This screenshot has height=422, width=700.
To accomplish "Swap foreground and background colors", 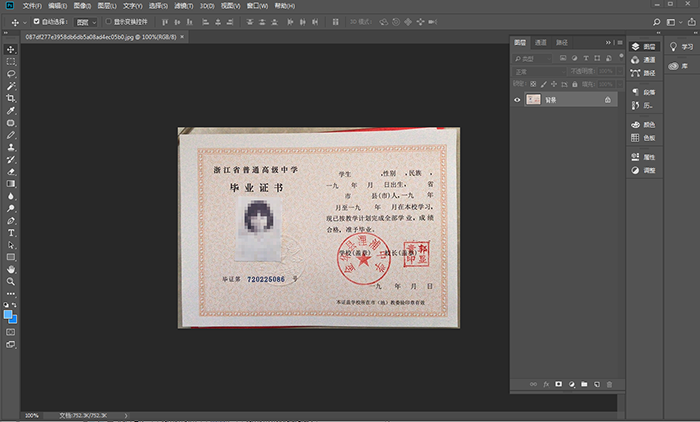I will (x=15, y=305).
